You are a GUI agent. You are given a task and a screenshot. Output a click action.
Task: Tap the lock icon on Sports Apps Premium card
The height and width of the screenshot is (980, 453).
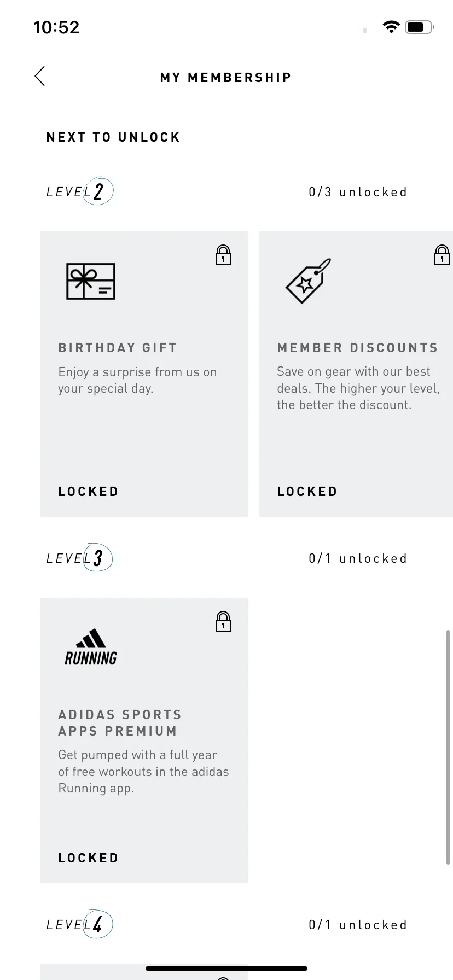coord(223,622)
